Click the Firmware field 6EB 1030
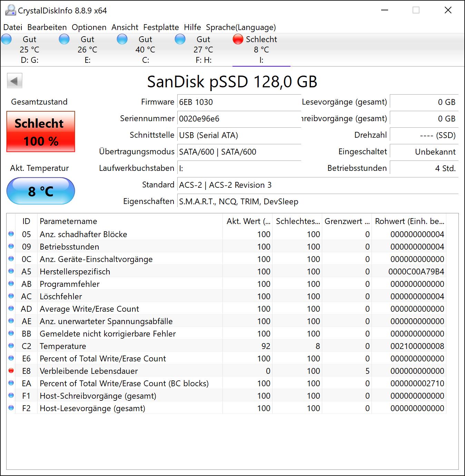The image size is (465, 476). pyautogui.click(x=239, y=102)
